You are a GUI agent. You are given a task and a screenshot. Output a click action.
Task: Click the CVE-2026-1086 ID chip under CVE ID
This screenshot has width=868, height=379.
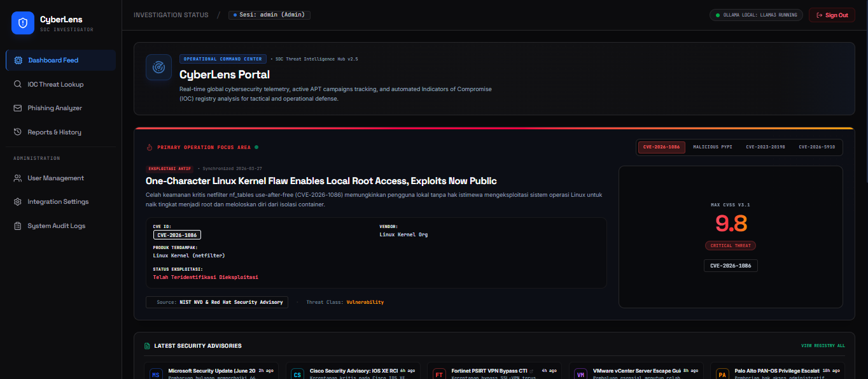(x=177, y=235)
